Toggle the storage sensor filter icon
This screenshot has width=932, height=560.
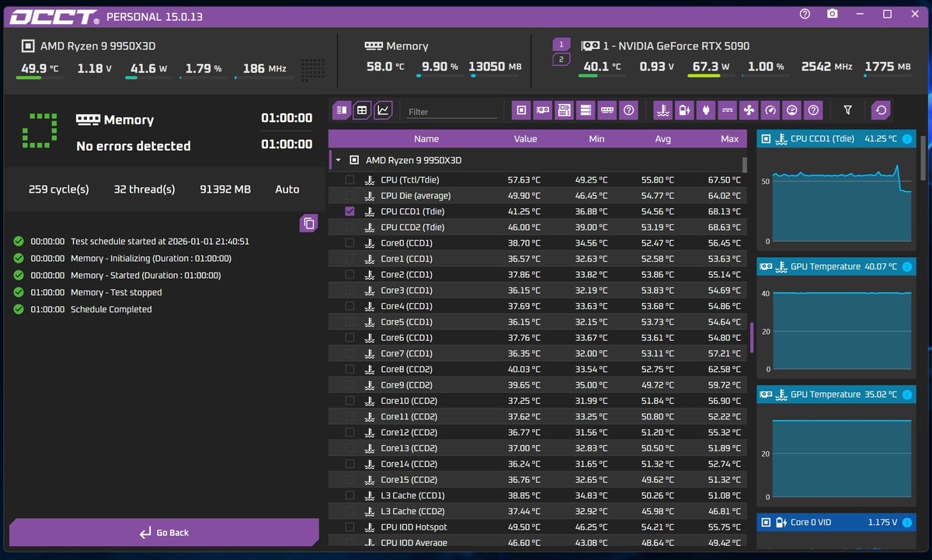586,110
